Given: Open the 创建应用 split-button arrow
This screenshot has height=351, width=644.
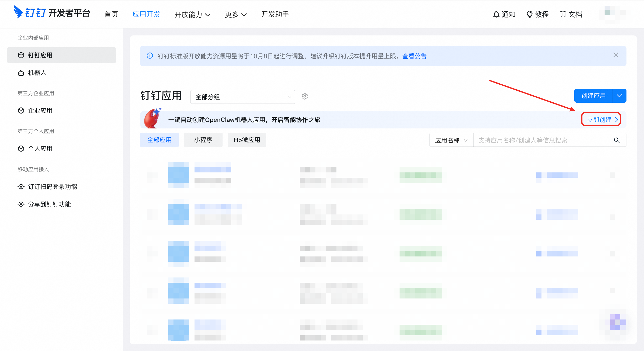Looking at the screenshot, I should [x=619, y=96].
